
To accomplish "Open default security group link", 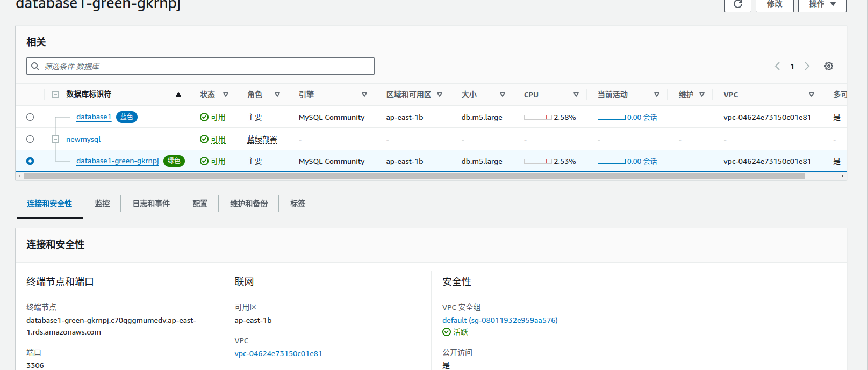I will click(x=500, y=320).
